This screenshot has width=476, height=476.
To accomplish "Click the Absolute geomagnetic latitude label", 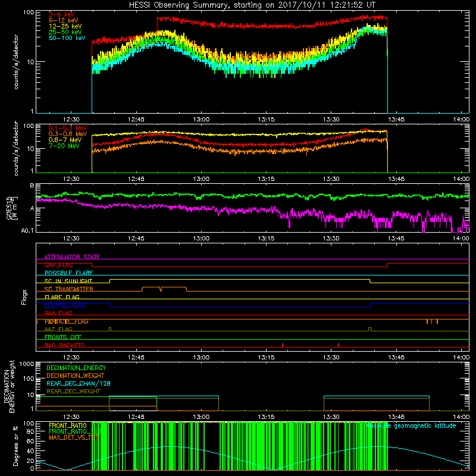I will (411, 426).
